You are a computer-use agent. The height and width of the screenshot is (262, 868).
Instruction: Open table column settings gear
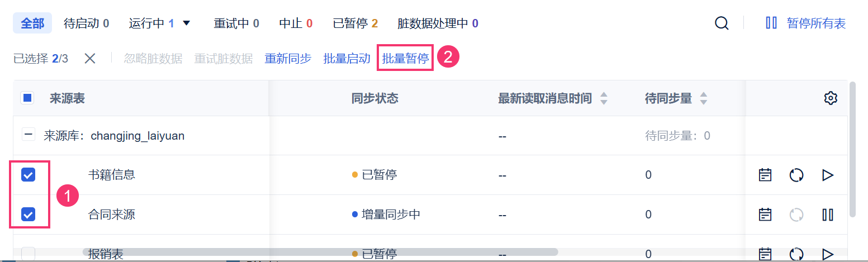[x=831, y=98]
